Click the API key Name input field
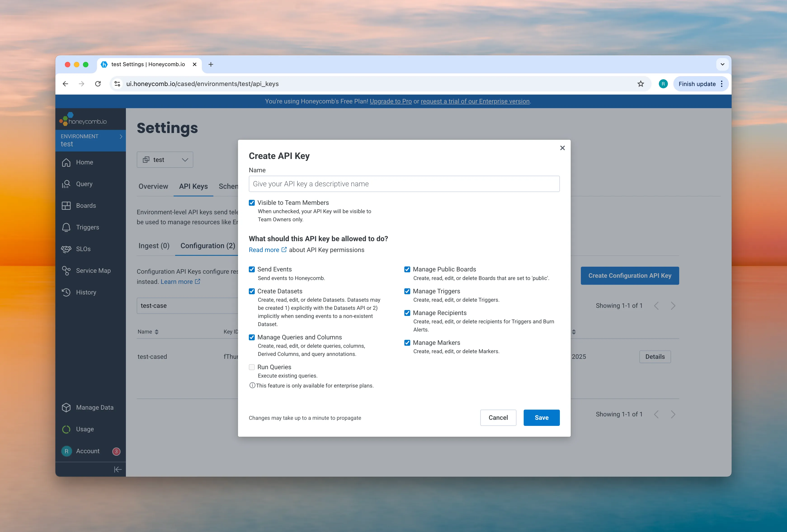Viewport: 787px width, 532px height. click(404, 184)
